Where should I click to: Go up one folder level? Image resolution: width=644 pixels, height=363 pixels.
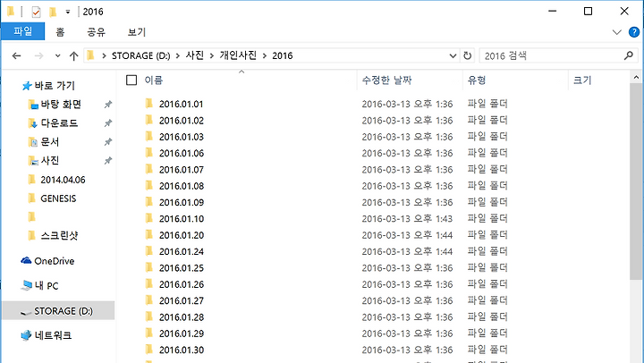(x=73, y=55)
